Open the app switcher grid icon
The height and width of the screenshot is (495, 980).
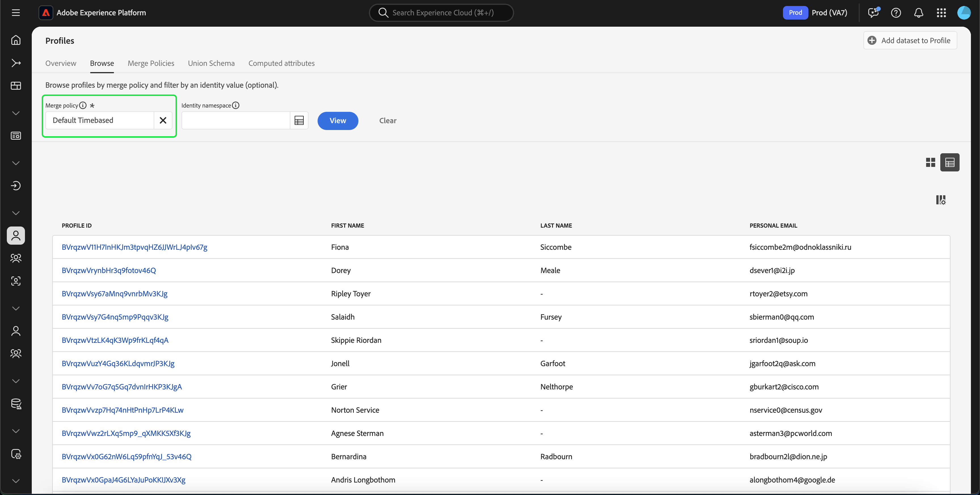[941, 12]
